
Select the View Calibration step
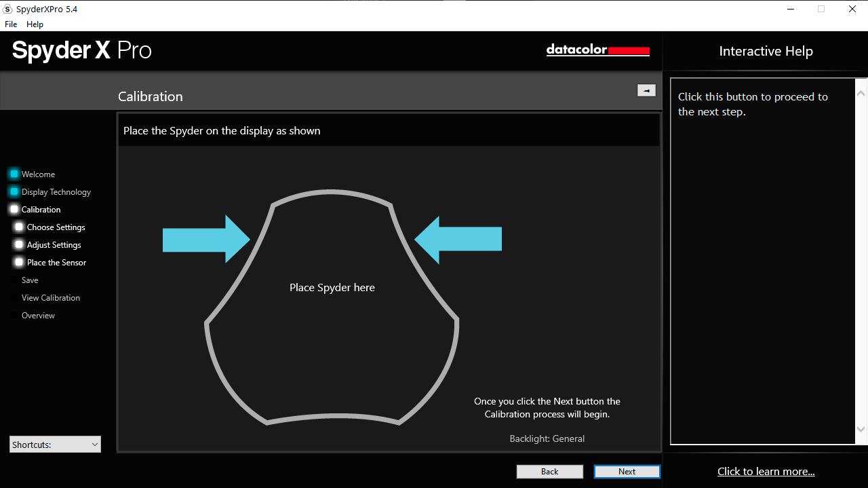pos(51,298)
